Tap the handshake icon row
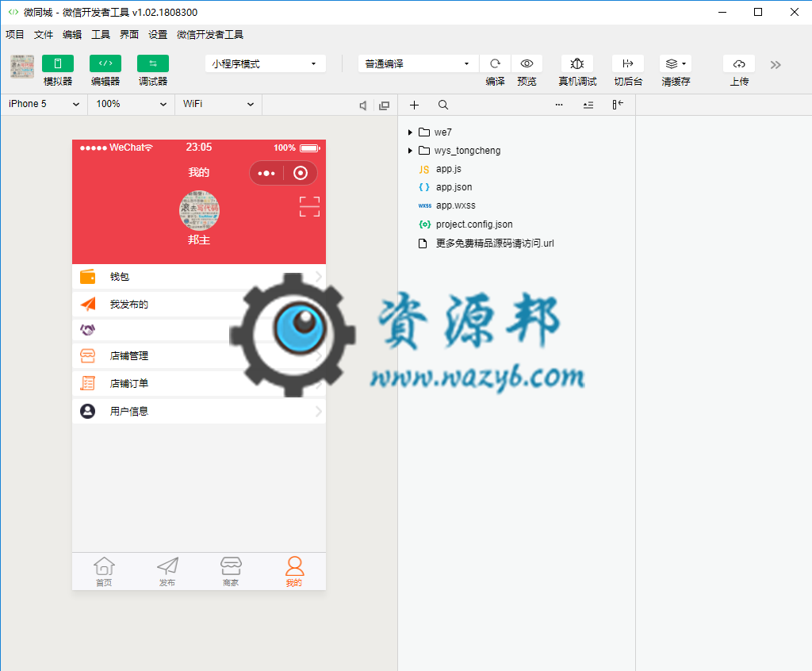The height and width of the screenshot is (671, 812). click(199, 329)
